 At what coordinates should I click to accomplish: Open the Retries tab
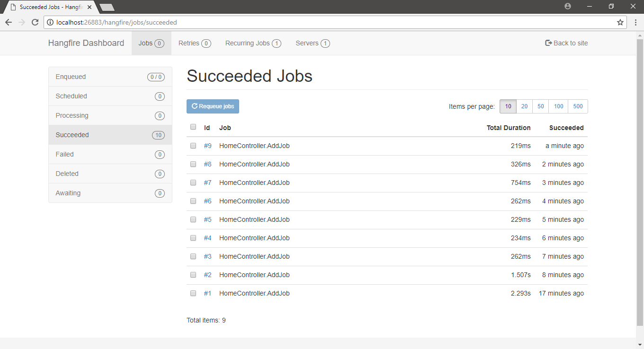(x=195, y=43)
